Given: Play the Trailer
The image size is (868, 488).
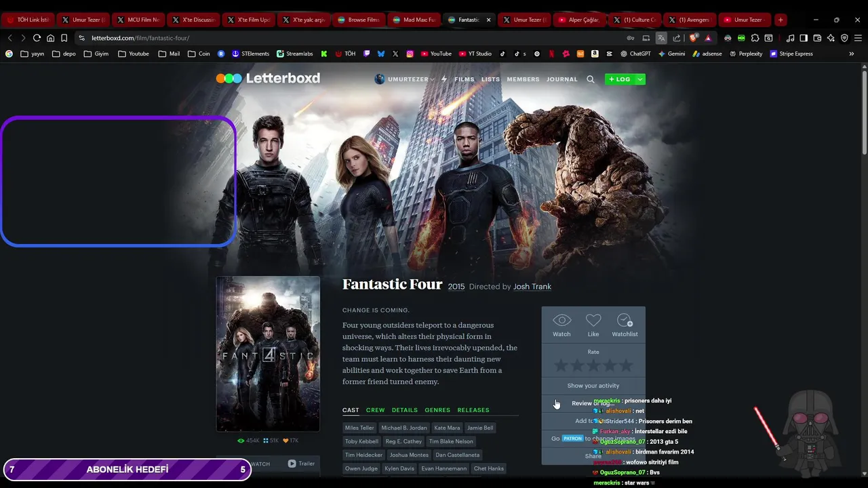Looking at the screenshot, I should tap(301, 464).
